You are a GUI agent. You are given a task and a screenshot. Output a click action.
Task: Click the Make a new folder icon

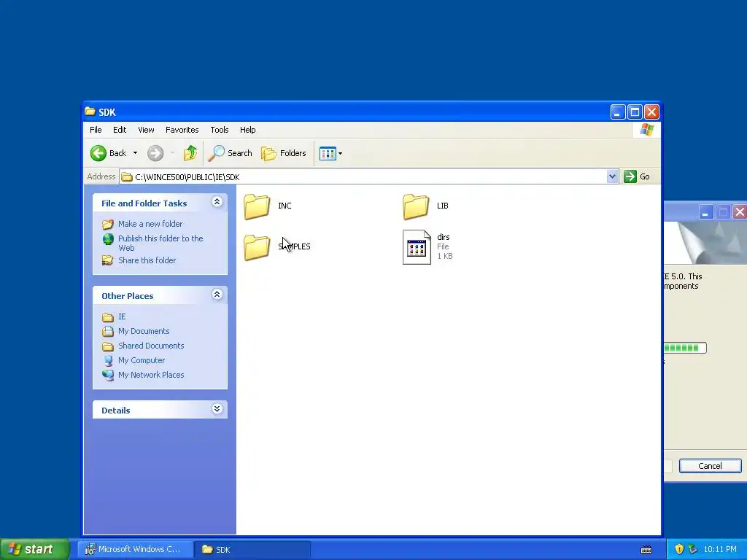pos(108,224)
